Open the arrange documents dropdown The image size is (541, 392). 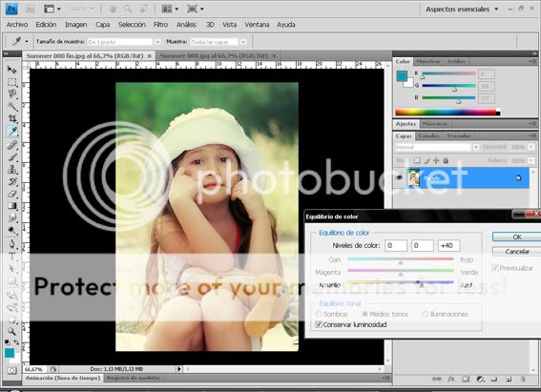pyautogui.click(x=170, y=9)
